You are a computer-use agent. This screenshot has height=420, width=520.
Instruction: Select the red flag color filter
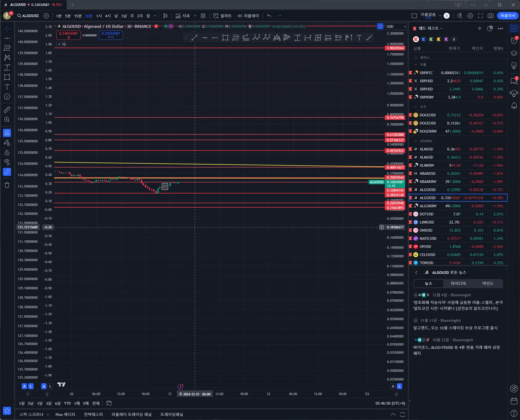(416, 39)
